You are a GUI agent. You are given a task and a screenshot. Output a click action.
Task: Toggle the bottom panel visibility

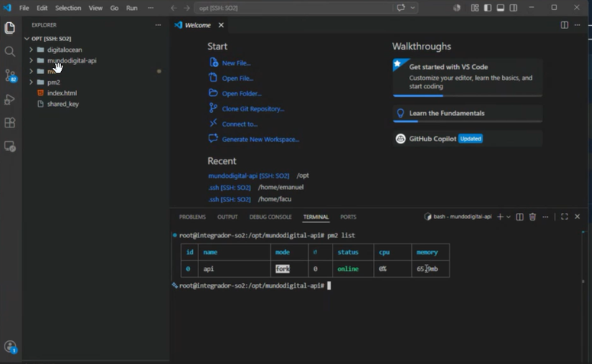500,8
